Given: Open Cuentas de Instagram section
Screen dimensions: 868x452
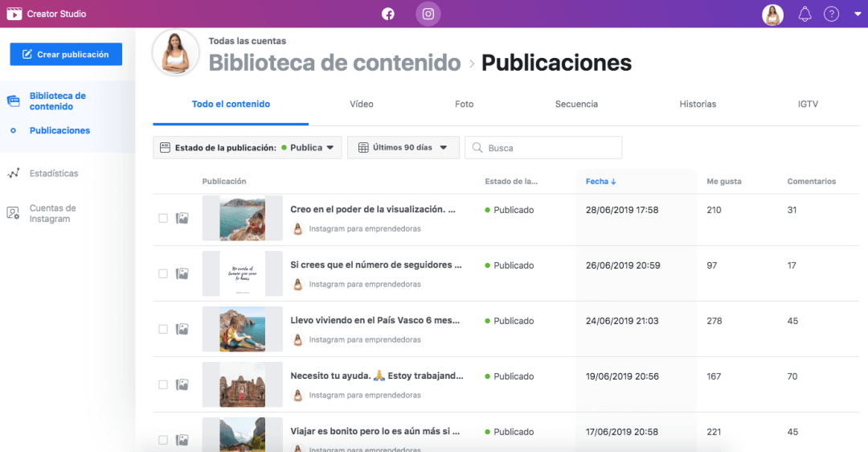Looking at the screenshot, I should point(52,213).
